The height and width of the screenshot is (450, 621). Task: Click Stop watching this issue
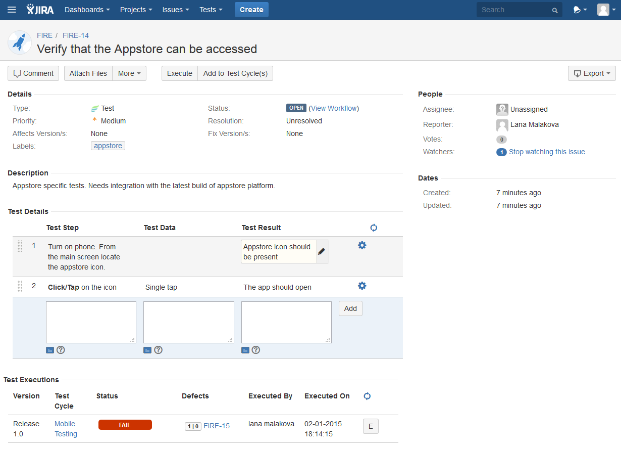coord(547,152)
